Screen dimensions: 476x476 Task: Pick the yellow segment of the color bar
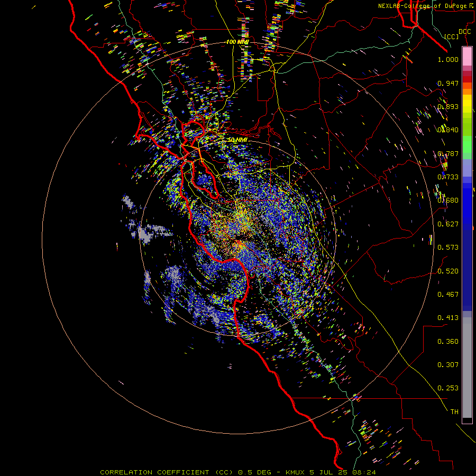pyautogui.click(x=467, y=104)
